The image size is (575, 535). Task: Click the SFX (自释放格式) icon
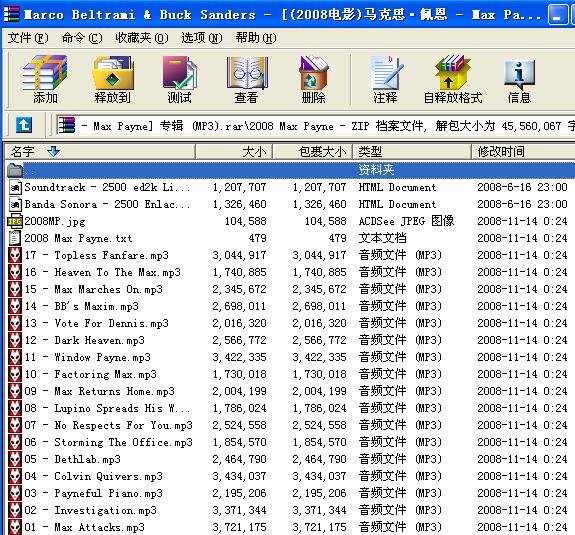click(453, 79)
